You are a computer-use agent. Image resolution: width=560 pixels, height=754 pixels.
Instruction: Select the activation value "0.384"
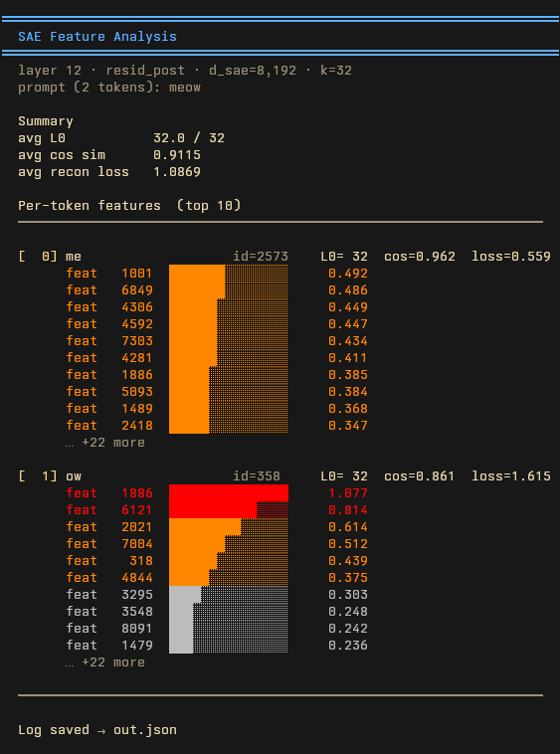point(348,392)
